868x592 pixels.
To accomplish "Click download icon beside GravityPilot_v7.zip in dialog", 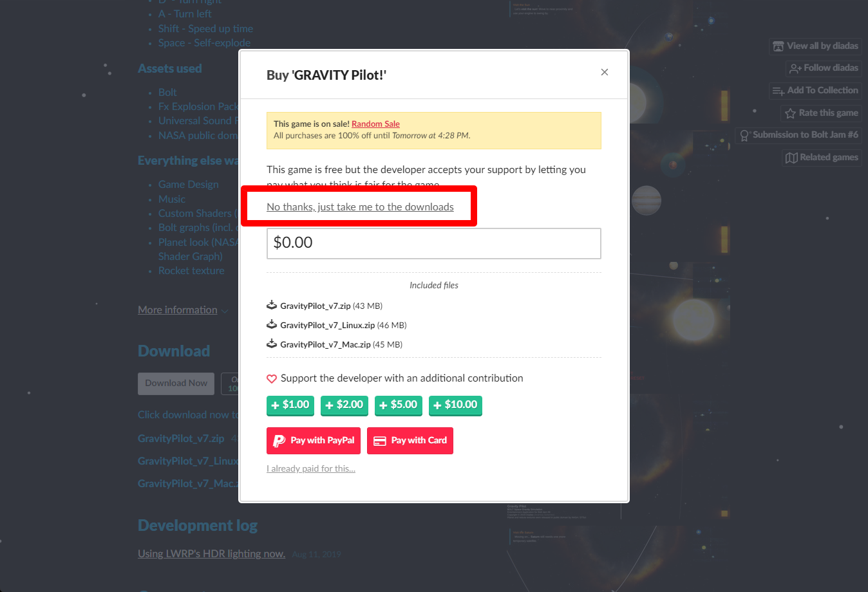I will click(272, 305).
